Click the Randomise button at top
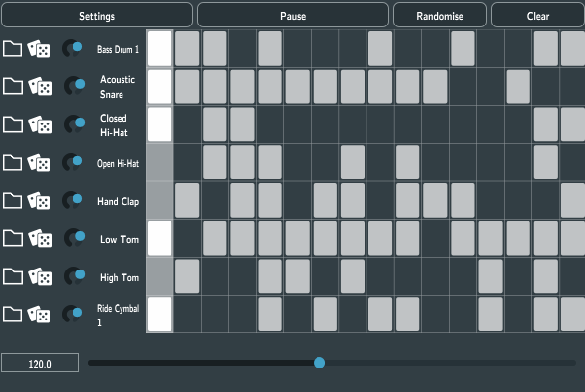 [440, 16]
